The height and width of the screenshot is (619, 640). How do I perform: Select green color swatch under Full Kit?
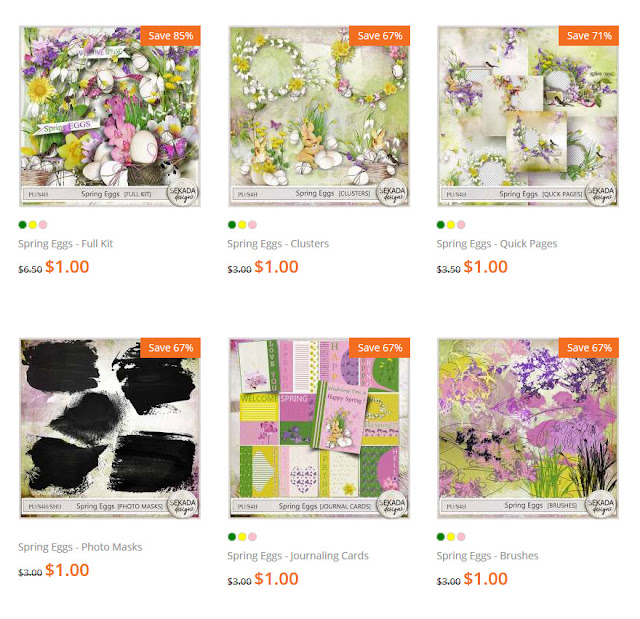(22, 224)
